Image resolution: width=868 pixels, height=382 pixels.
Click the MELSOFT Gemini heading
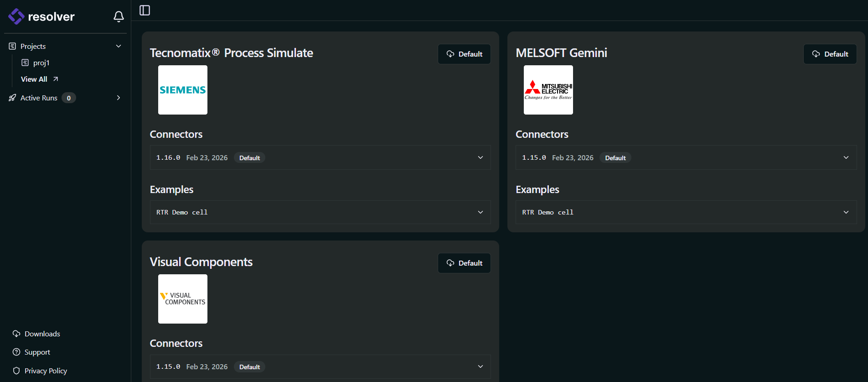pyautogui.click(x=561, y=53)
